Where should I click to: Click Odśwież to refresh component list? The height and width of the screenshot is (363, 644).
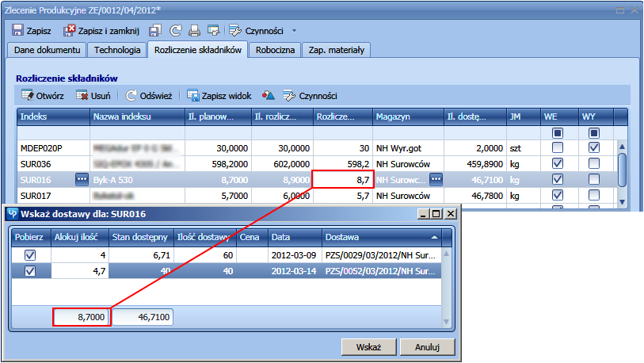click(149, 95)
